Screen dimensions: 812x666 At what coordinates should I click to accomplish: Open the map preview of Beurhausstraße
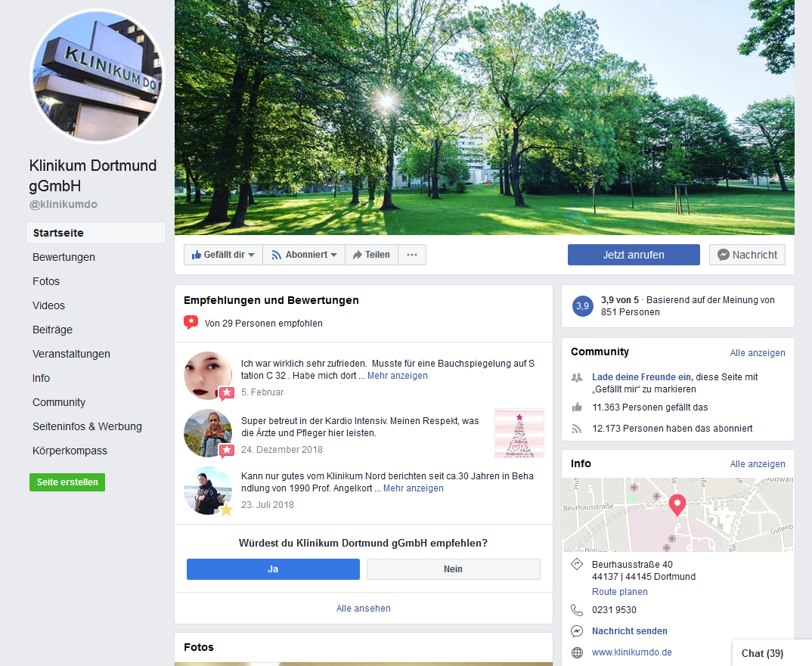tap(678, 515)
